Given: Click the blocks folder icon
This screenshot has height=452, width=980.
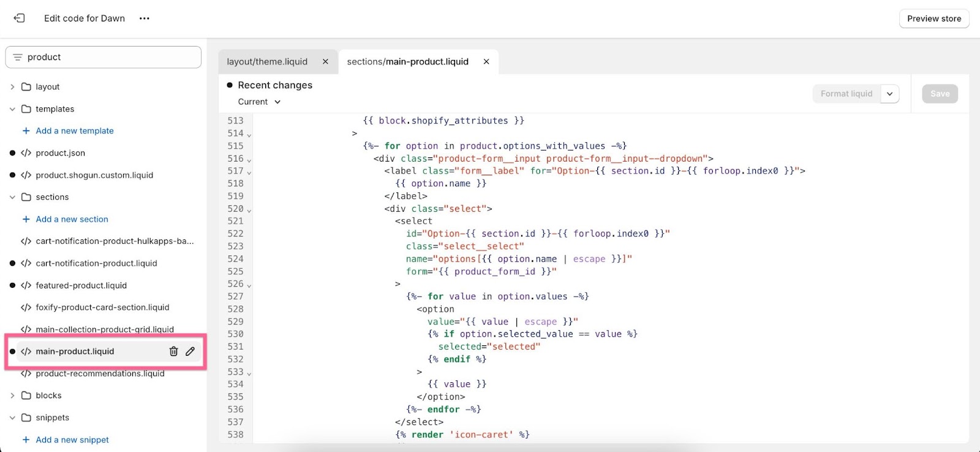Looking at the screenshot, I should [26, 396].
